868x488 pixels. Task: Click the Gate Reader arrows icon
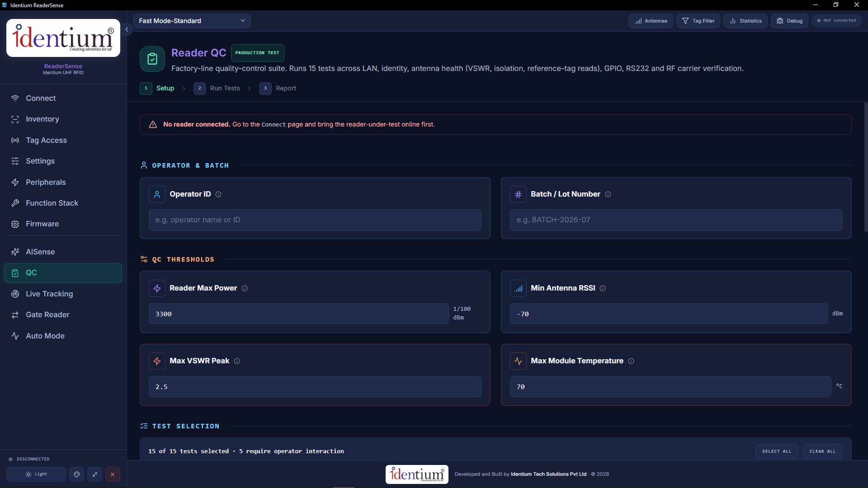15,315
